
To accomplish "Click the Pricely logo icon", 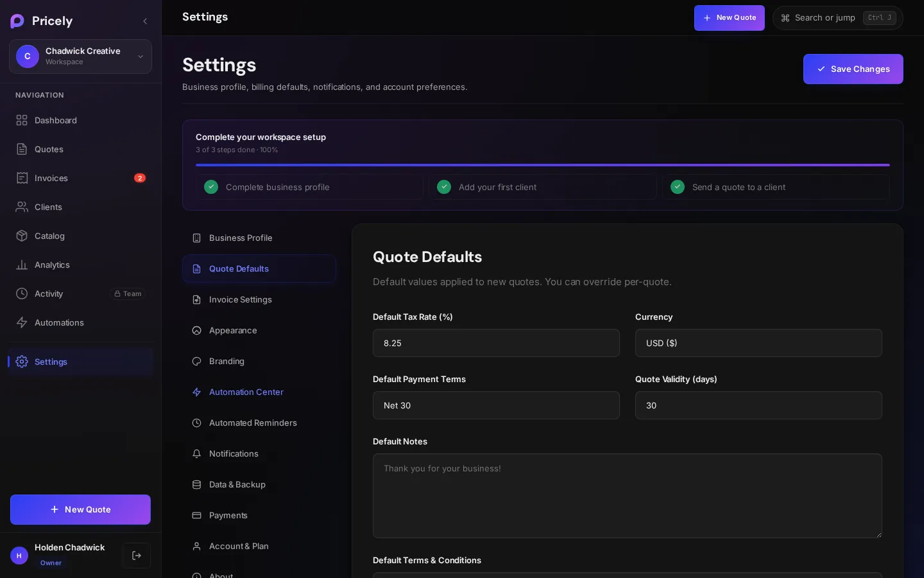I will pos(17,21).
